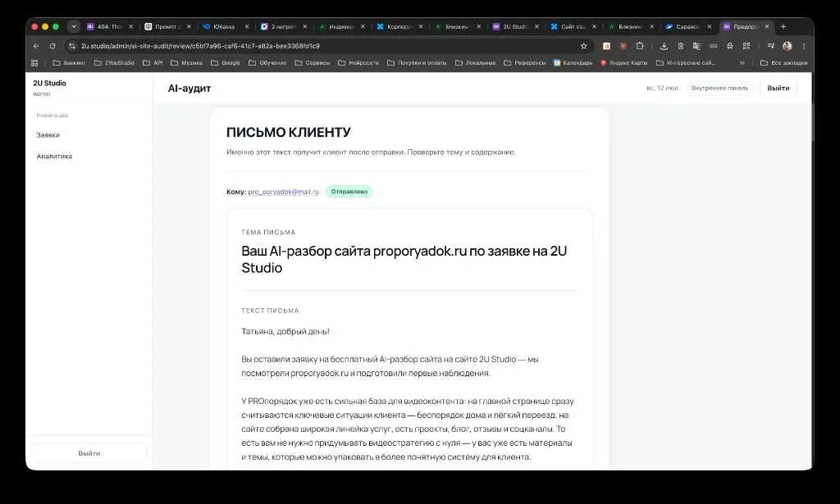
Task: Close the ЮKassa tab
Action: (247, 26)
